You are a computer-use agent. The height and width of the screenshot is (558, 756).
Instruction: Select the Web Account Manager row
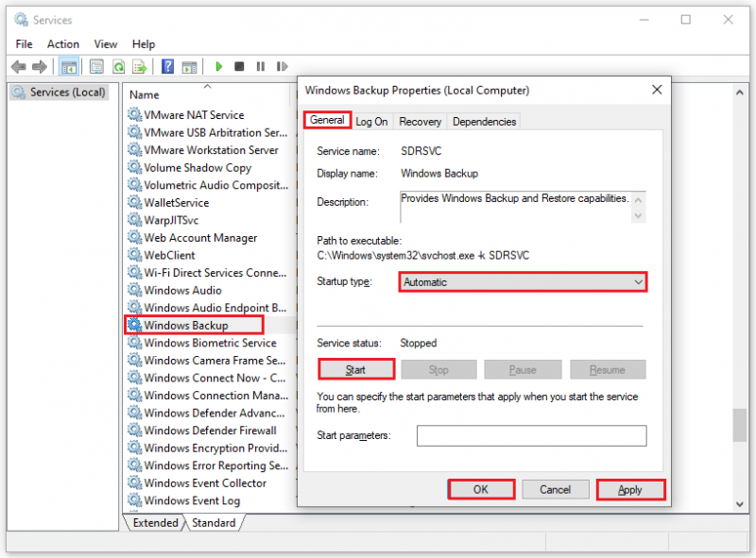point(208,238)
